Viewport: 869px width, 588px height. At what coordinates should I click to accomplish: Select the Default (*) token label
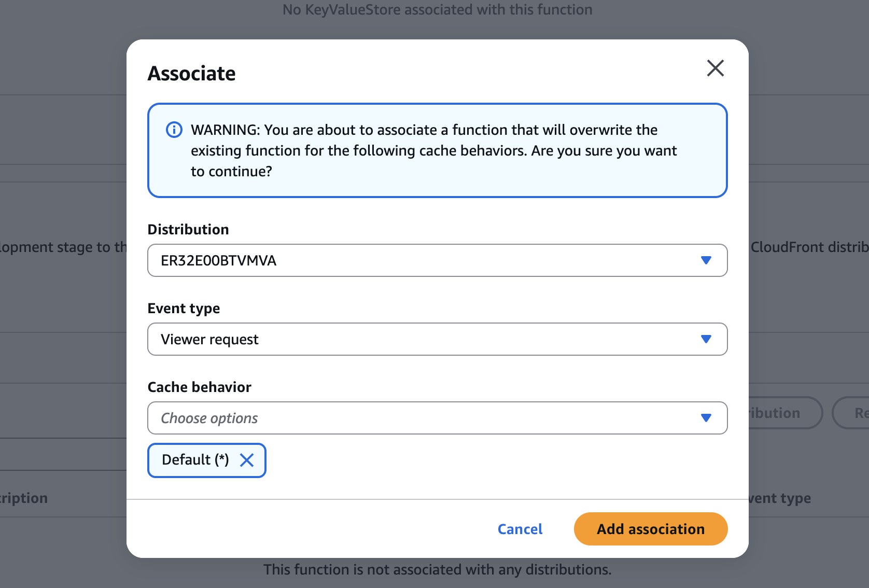pos(195,460)
